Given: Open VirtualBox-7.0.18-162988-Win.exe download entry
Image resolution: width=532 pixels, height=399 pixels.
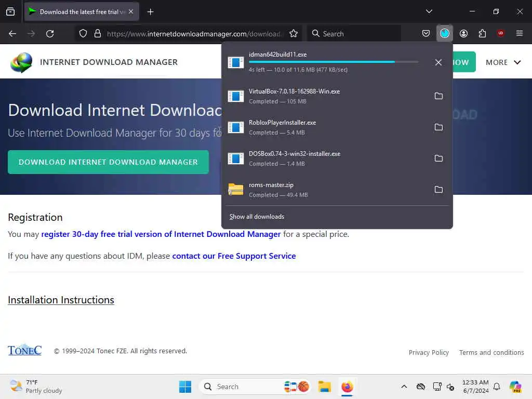Looking at the screenshot, I should [x=337, y=96].
